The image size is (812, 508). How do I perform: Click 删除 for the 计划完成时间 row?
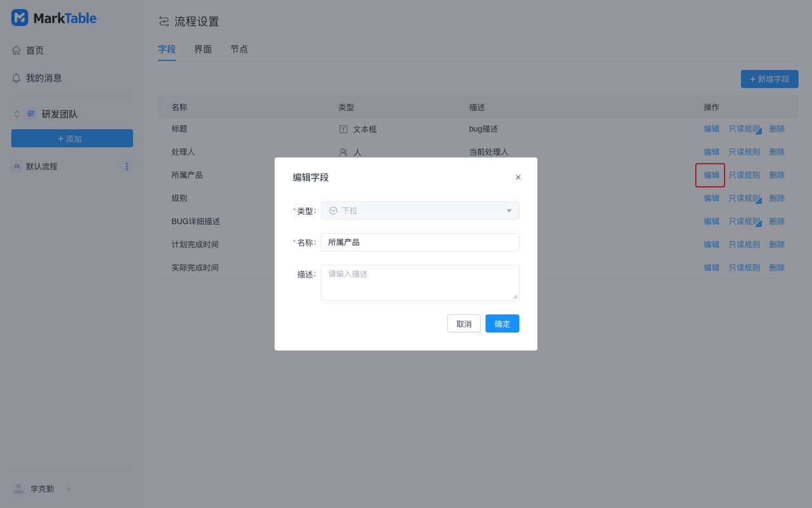[777, 244]
